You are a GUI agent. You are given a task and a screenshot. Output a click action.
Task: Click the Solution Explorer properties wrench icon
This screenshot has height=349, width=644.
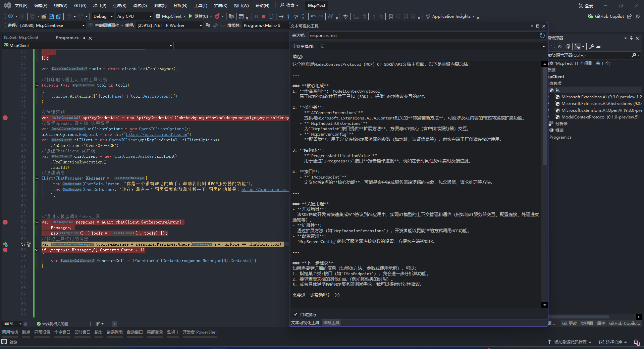pos(592,47)
